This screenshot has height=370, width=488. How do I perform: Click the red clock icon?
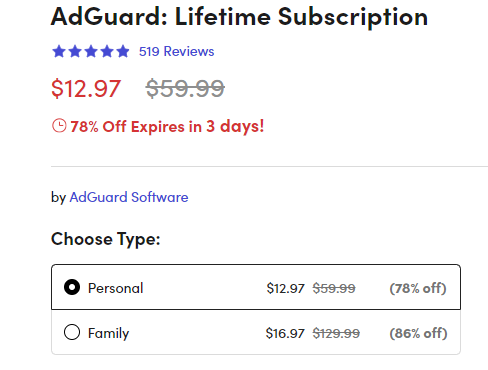point(59,126)
